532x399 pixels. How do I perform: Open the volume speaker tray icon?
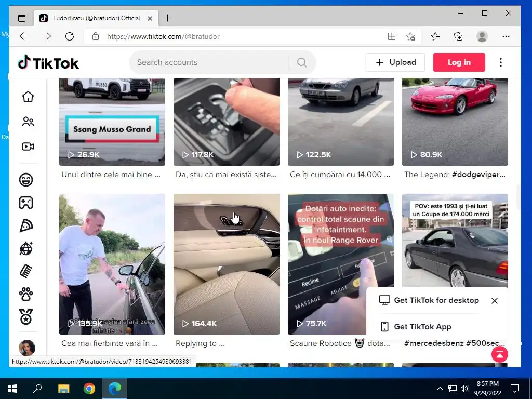point(464,389)
